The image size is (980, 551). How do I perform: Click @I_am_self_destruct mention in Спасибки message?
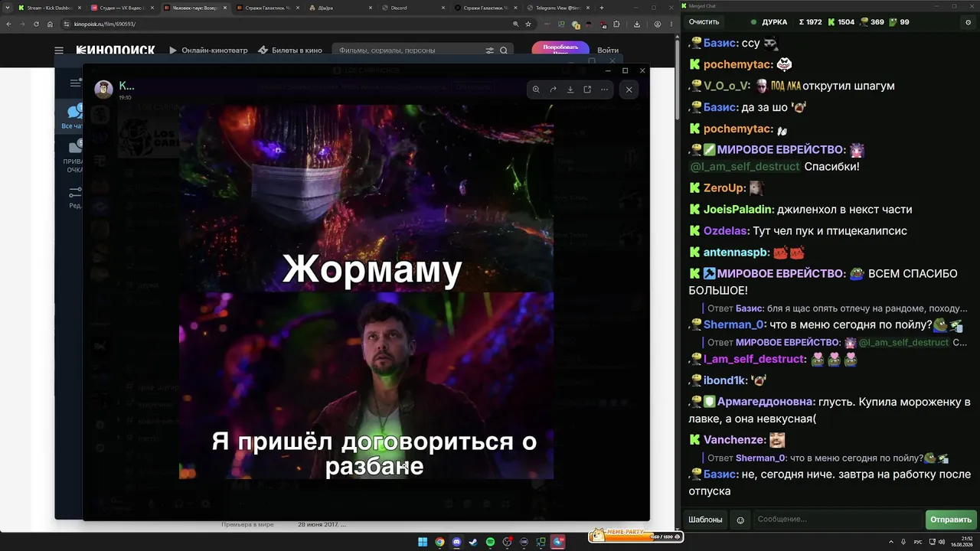[x=745, y=166]
